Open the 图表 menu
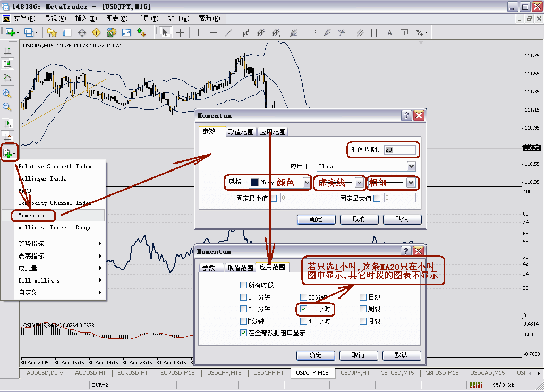Viewport: 544px width, 392px height. pyautogui.click(x=117, y=19)
